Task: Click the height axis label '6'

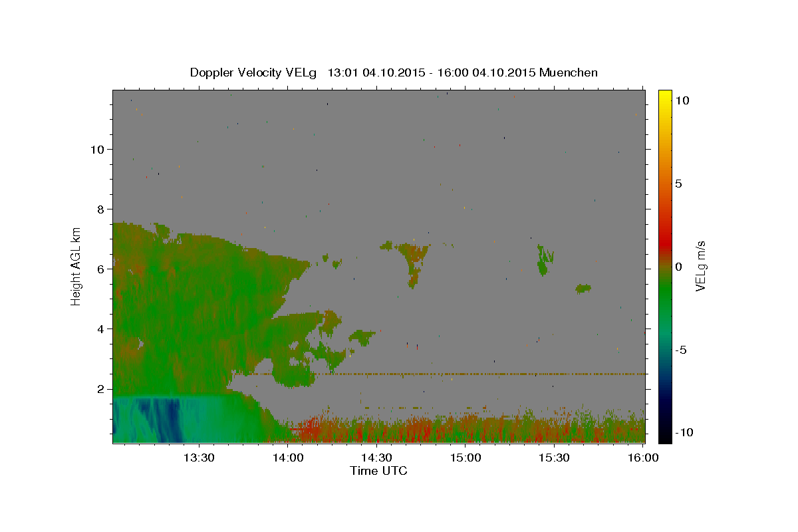Action: tap(100, 269)
